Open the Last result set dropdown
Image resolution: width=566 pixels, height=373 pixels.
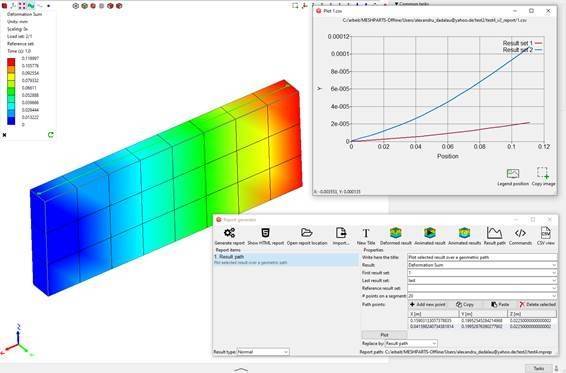pyautogui.click(x=482, y=281)
